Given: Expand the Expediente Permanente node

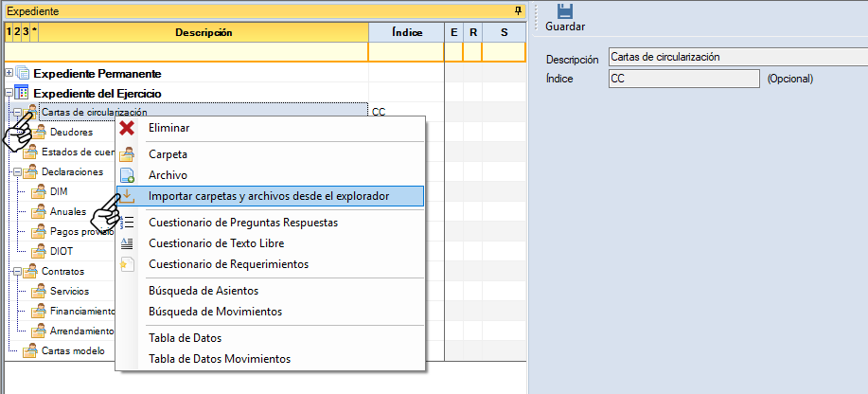Looking at the screenshot, I should 9,73.
